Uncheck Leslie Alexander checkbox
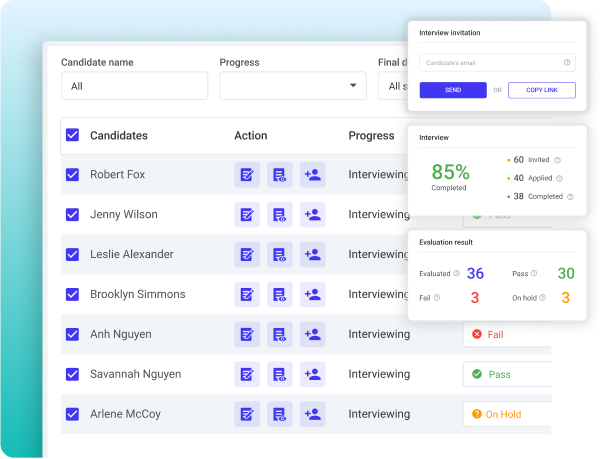 (72, 255)
